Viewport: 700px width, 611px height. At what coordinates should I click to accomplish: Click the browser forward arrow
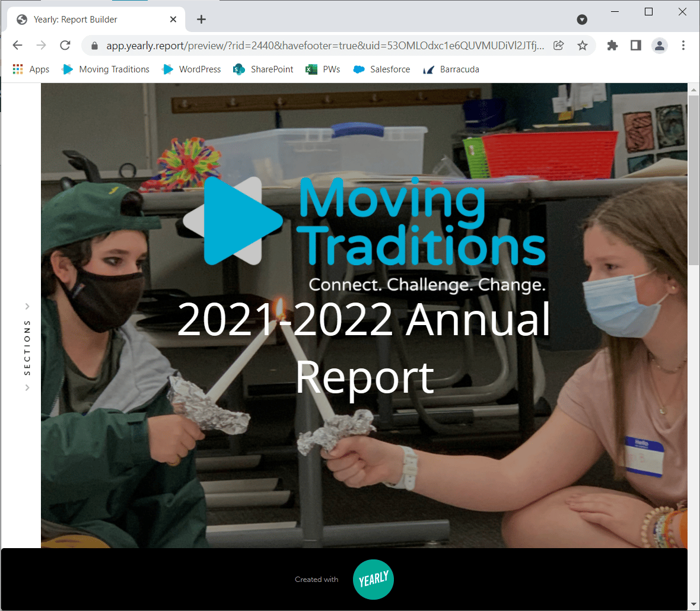(41, 45)
